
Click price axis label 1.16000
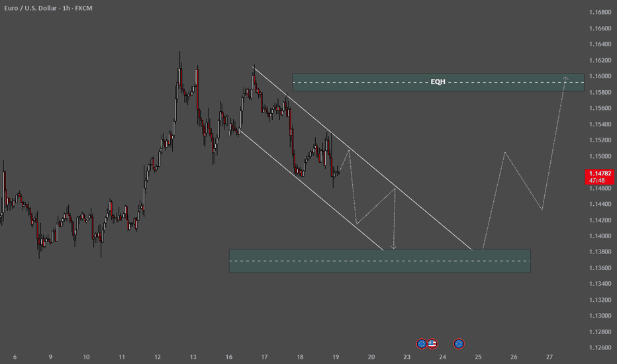(x=600, y=76)
